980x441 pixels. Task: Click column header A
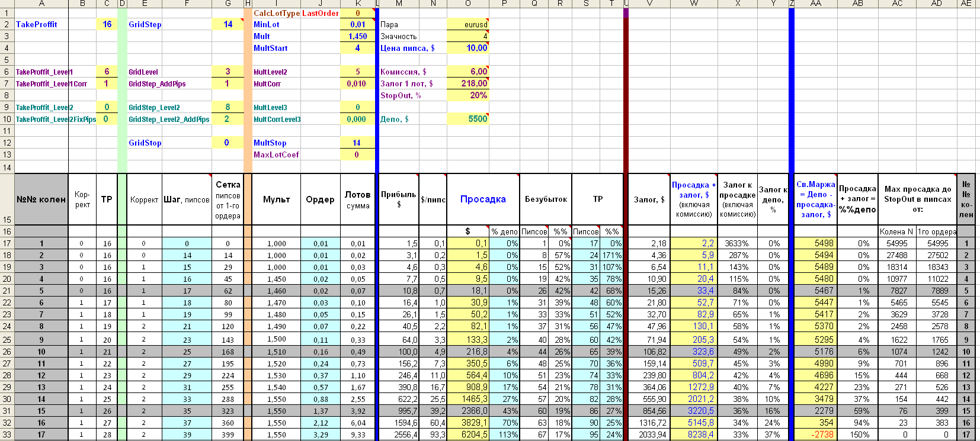[41, 4]
